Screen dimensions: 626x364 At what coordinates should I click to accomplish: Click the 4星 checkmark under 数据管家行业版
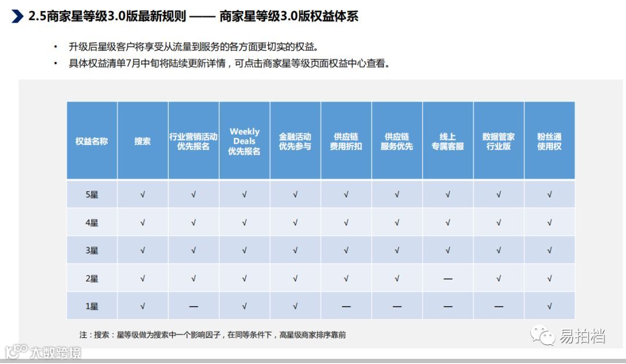[x=498, y=223]
